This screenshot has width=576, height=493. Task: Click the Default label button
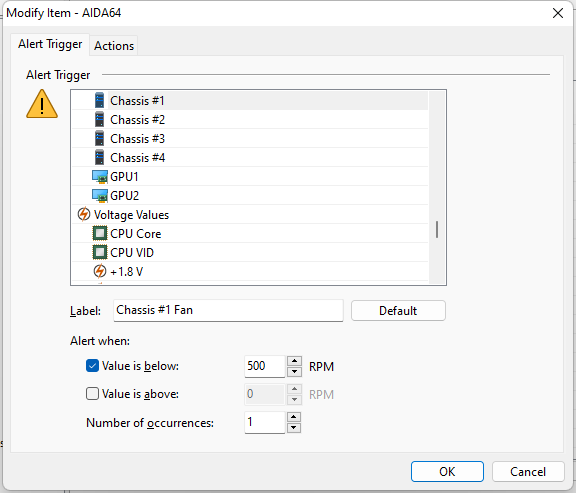398,311
